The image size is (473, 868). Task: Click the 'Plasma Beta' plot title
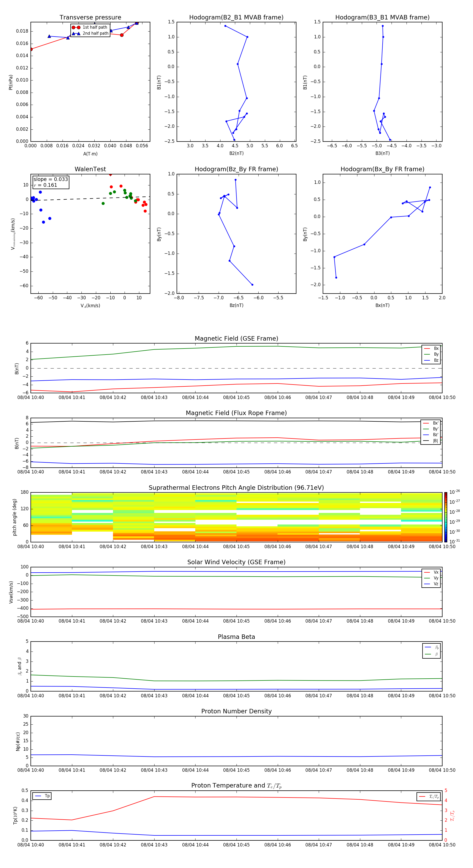pyautogui.click(x=236, y=637)
